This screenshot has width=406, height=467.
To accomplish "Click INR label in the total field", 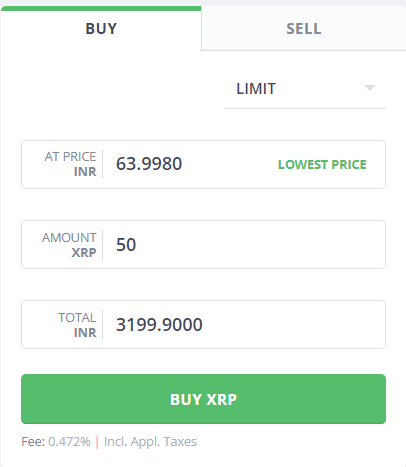I will click(x=85, y=333).
